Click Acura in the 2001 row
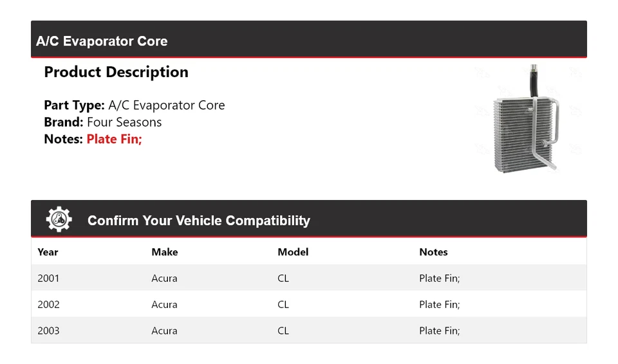This screenshot has height=364, width=618. coord(164,278)
